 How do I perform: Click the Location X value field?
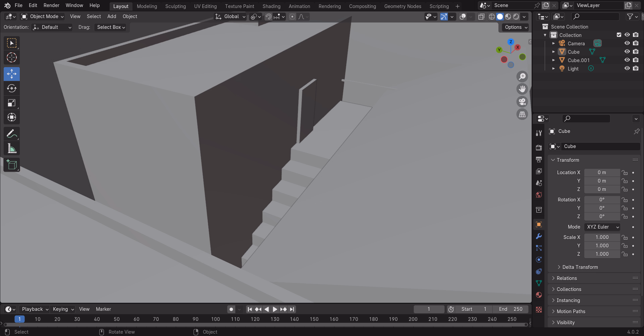602,173
